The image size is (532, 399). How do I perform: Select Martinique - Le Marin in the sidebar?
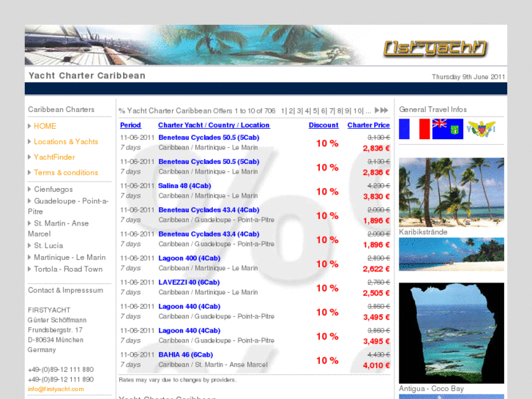(70, 258)
